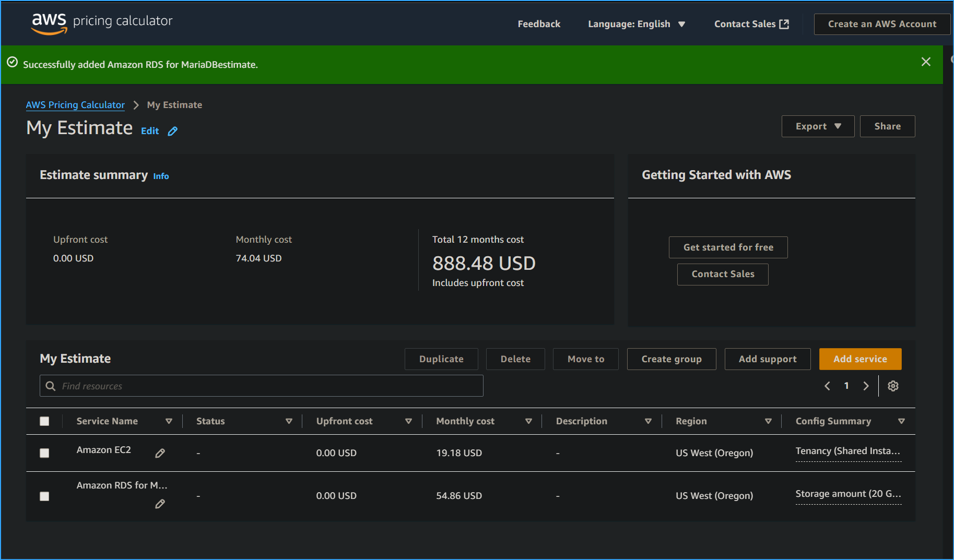Open Contact Sales external link in header
This screenshot has height=560, width=954.
coord(751,24)
